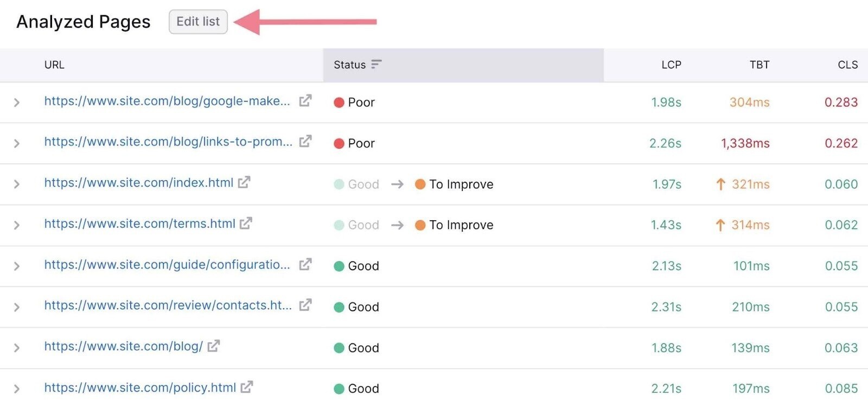Click the terms.html URL text
Screen dimensions: 868x408
point(139,224)
